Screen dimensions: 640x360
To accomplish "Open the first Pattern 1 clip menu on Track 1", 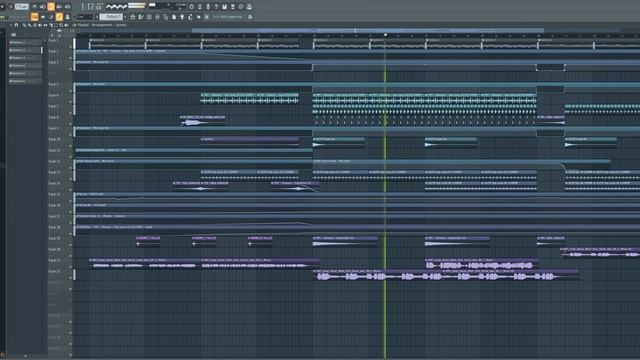I will [x=91, y=40].
